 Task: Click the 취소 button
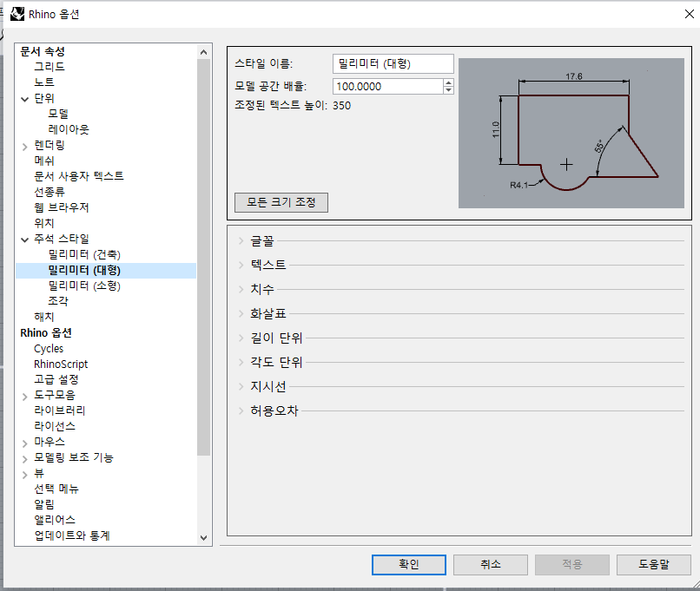490,565
